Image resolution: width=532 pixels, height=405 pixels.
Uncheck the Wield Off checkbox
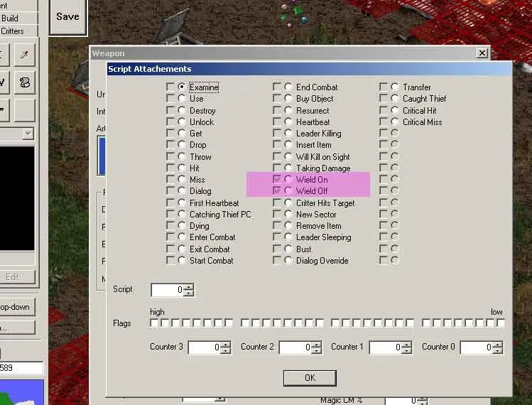coord(277,191)
